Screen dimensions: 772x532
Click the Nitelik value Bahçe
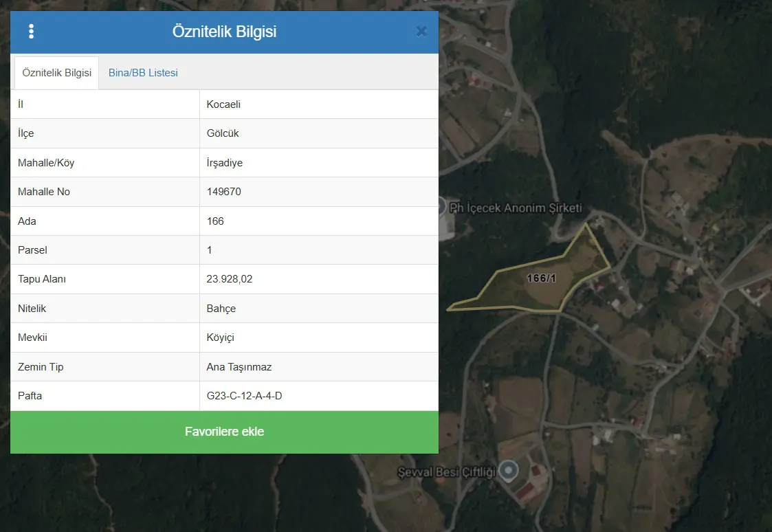tap(221, 309)
